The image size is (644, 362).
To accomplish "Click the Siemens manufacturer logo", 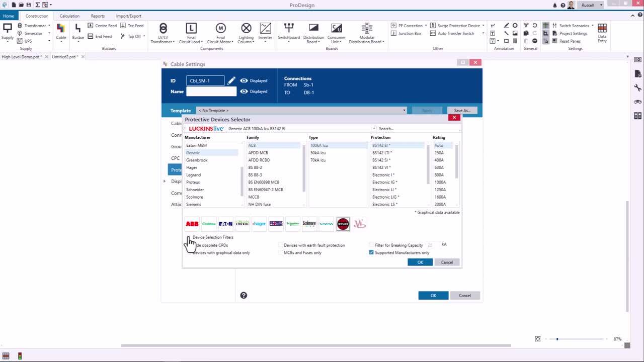I will pyautogui.click(x=326, y=224).
